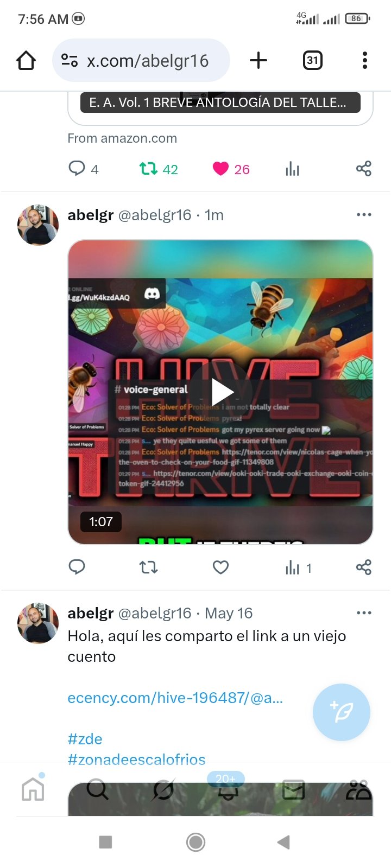Viewport: 391px width, 868px height.
Task: Play the Hive video
Action: pos(220,392)
